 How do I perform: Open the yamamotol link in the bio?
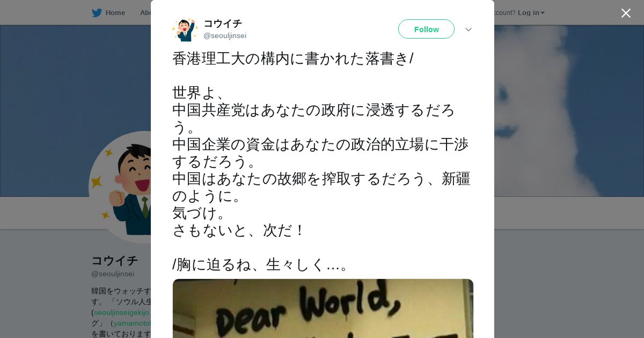(x=132, y=323)
